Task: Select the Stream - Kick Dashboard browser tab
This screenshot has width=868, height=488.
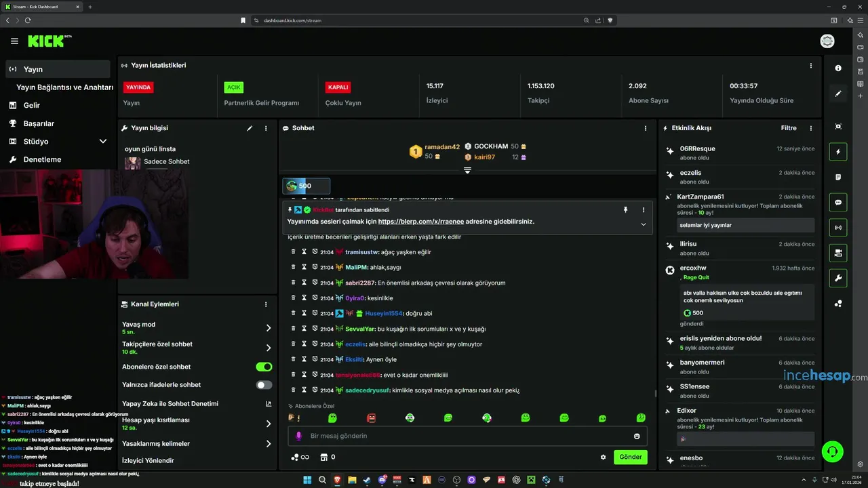Action: click(x=41, y=7)
